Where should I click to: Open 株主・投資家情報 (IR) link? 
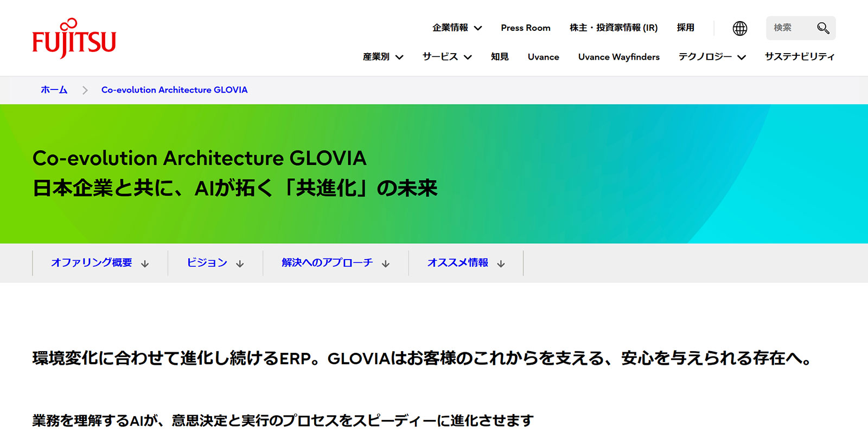(x=614, y=28)
